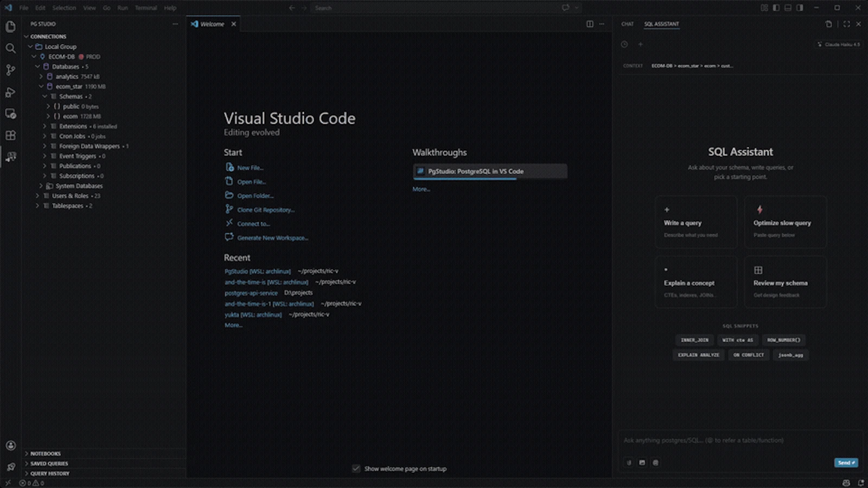This screenshot has height=488, width=868.
Task: Collapse the ECOM-DB connection node
Action: [x=34, y=56]
